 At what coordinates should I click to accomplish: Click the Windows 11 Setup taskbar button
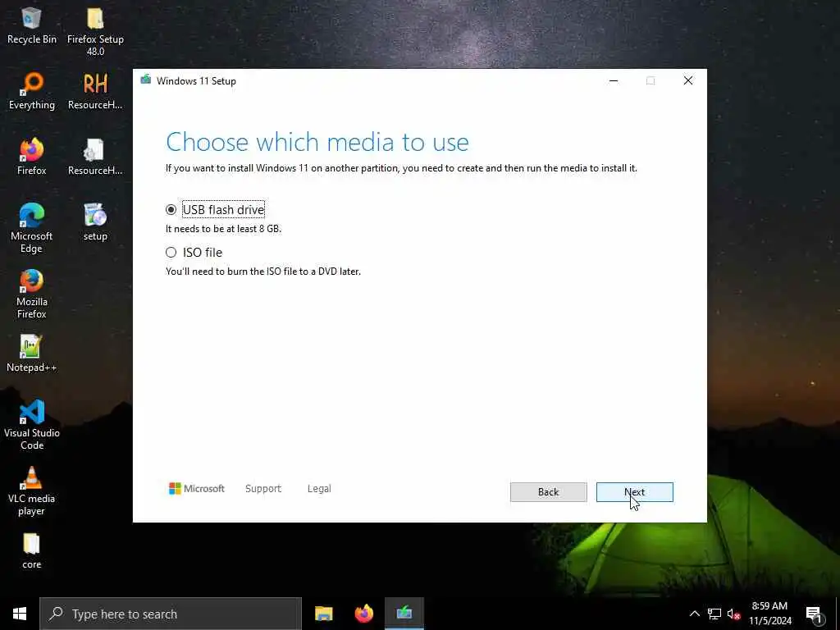[x=404, y=614]
